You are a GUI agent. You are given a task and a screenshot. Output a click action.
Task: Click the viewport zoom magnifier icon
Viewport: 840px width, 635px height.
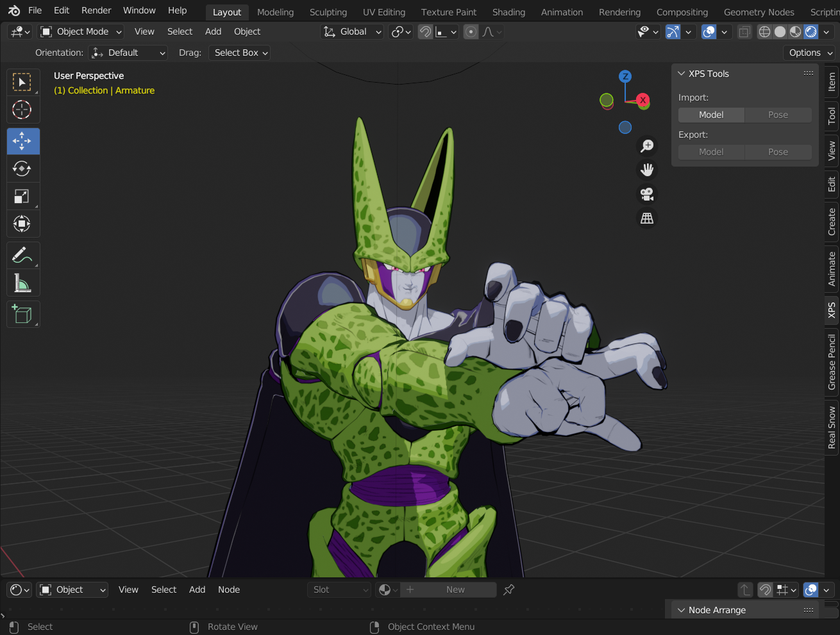pyautogui.click(x=647, y=146)
